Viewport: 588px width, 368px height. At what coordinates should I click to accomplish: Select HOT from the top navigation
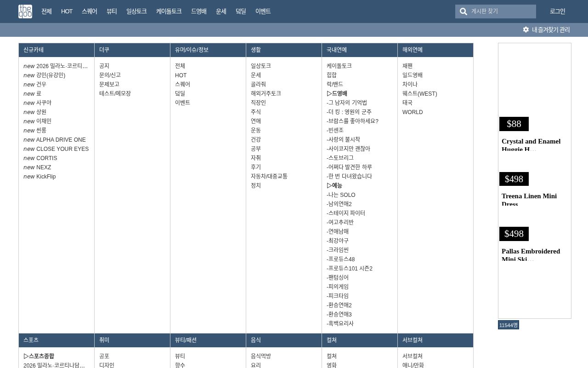[x=67, y=11]
